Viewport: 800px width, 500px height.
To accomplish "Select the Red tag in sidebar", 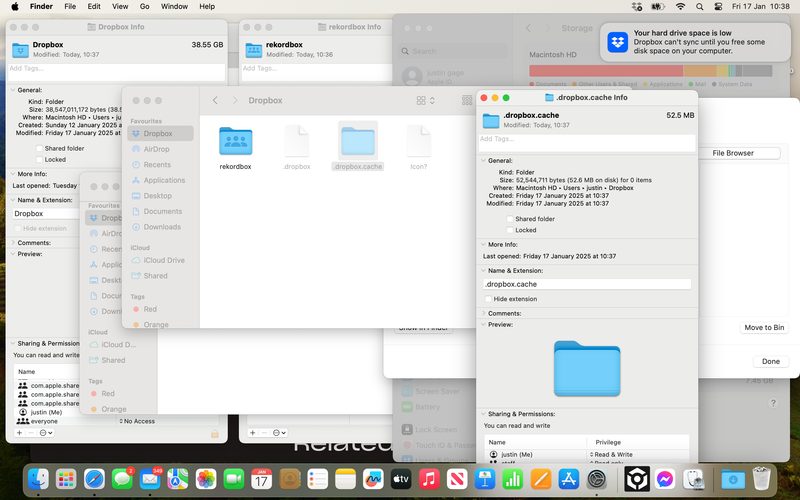I will 149,310.
